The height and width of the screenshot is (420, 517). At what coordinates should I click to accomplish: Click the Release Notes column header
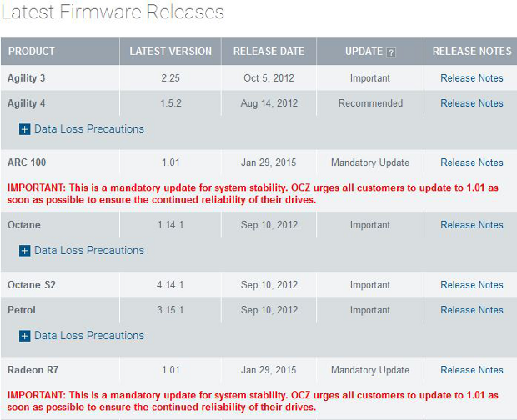[472, 52]
